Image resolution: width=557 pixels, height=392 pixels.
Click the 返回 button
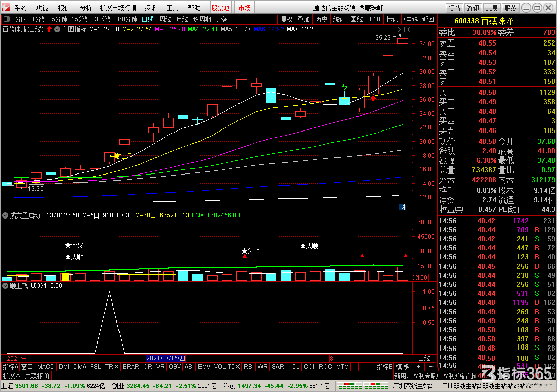pyautogui.click(x=428, y=19)
